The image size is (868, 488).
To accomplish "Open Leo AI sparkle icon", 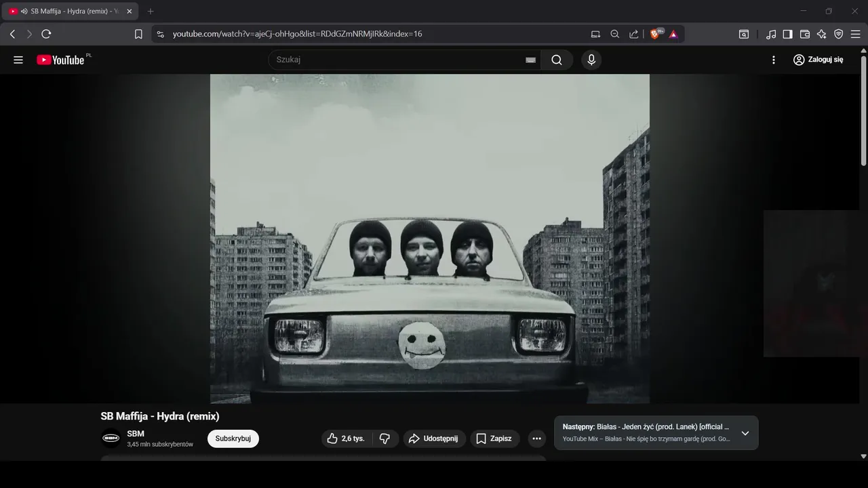I will (x=822, y=34).
